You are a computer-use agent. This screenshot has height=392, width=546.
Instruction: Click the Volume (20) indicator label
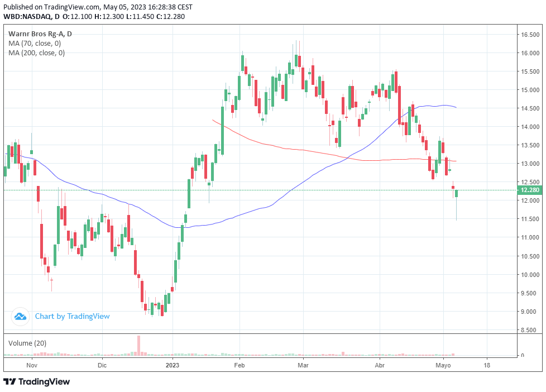(27, 343)
